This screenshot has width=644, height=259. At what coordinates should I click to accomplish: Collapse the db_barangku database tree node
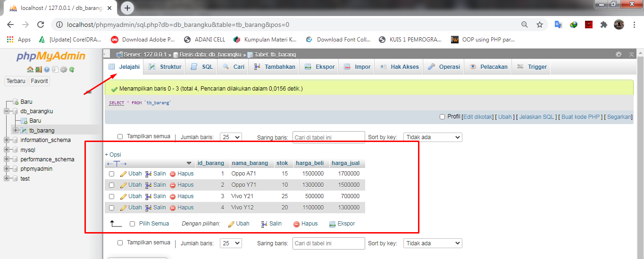pos(7,111)
